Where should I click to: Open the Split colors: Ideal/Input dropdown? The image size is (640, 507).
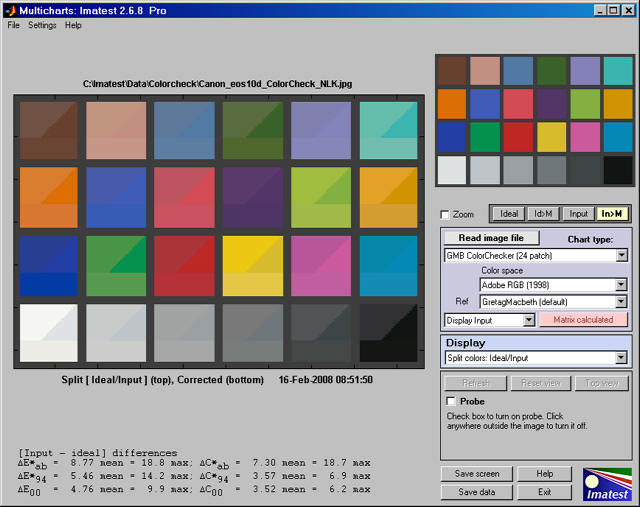click(x=536, y=358)
